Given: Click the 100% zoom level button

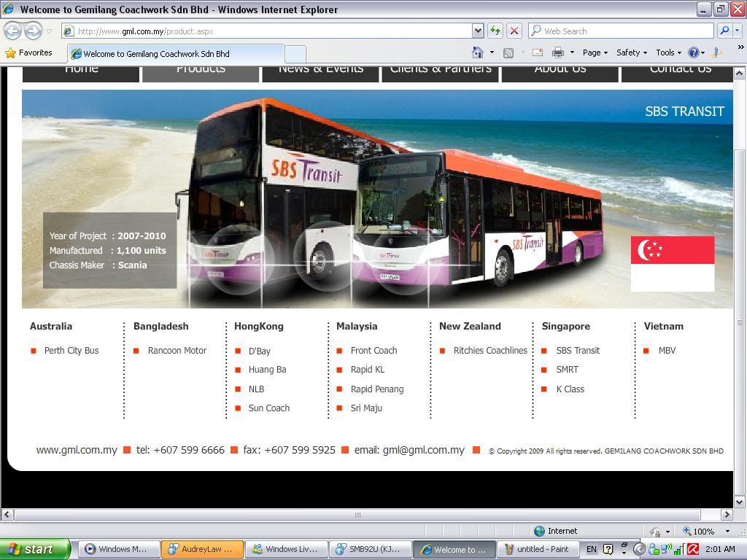Looking at the screenshot, I should pos(700,531).
